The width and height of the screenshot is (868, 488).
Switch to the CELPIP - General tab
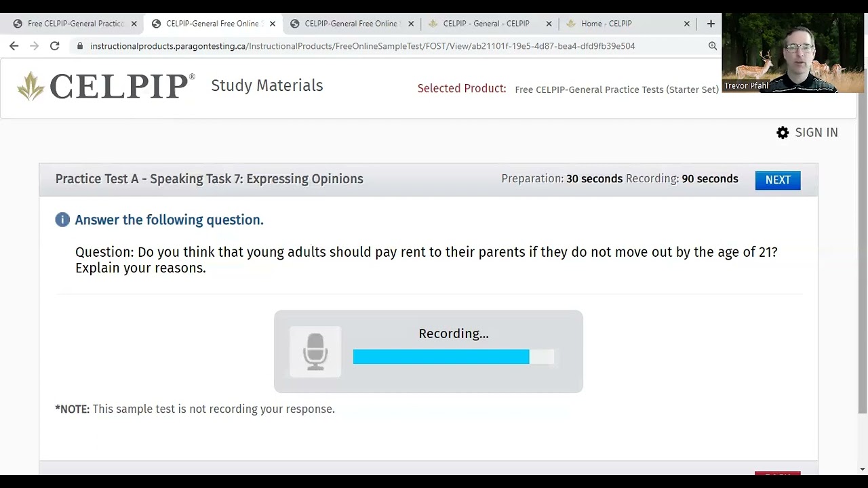[486, 24]
